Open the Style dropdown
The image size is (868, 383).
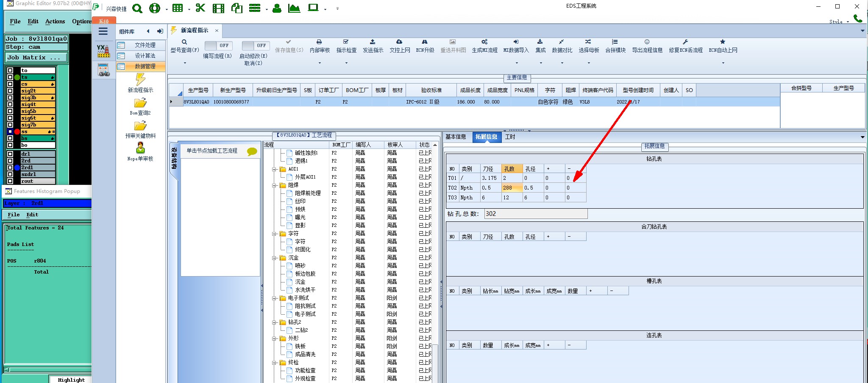[839, 22]
